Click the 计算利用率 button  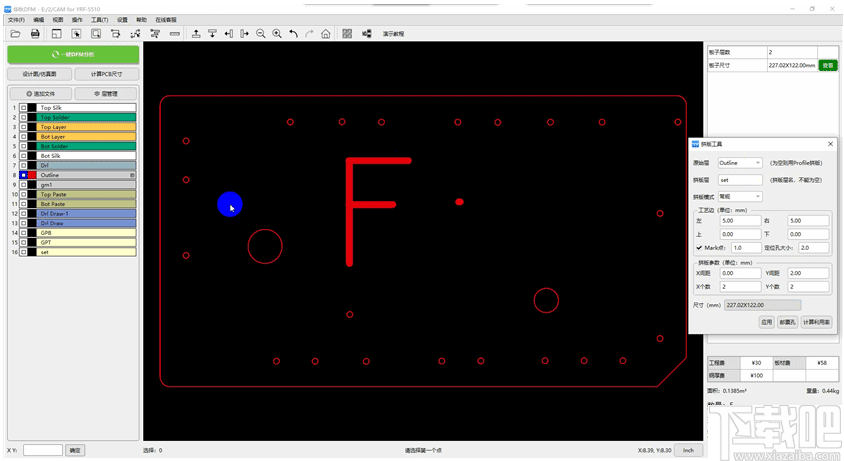817,322
